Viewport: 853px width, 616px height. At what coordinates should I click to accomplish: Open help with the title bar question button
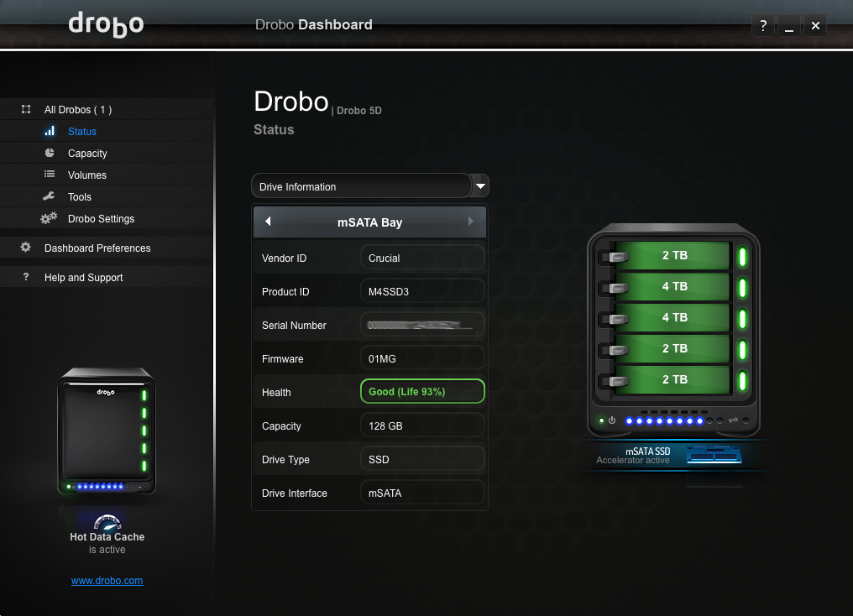(763, 25)
